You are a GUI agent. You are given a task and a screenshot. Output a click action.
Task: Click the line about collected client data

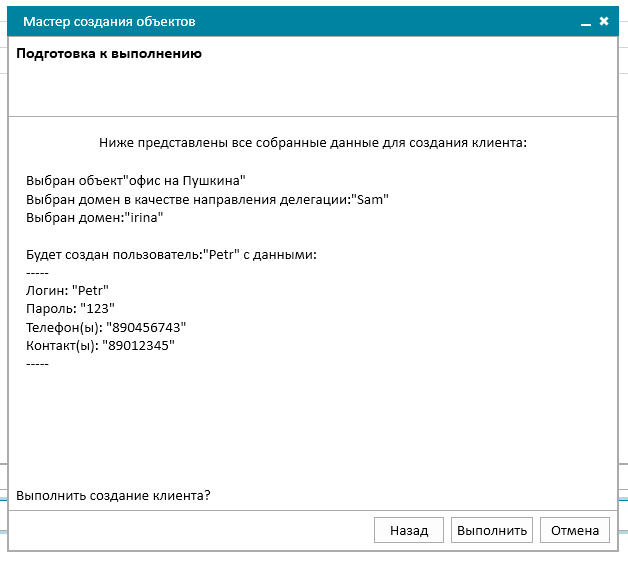[x=313, y=143]
